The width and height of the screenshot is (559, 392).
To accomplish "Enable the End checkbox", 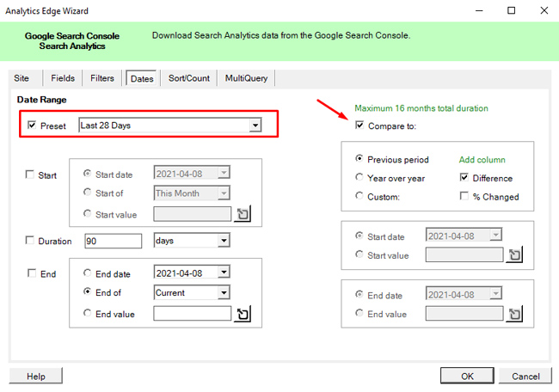I will 32,273.
